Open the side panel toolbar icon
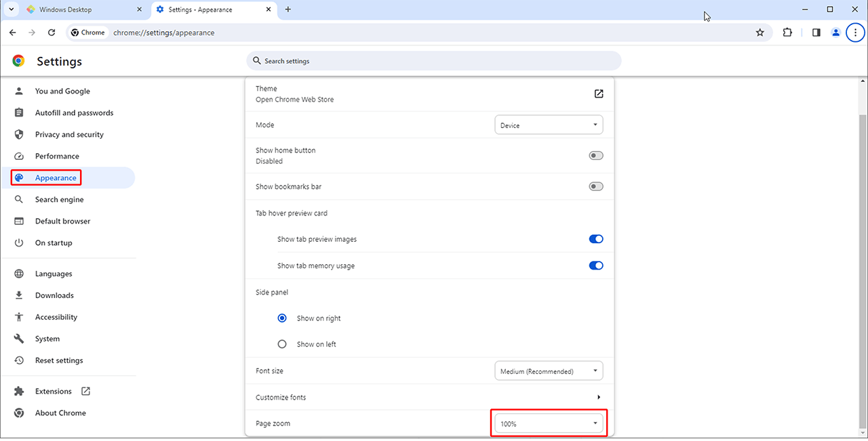 816,33
